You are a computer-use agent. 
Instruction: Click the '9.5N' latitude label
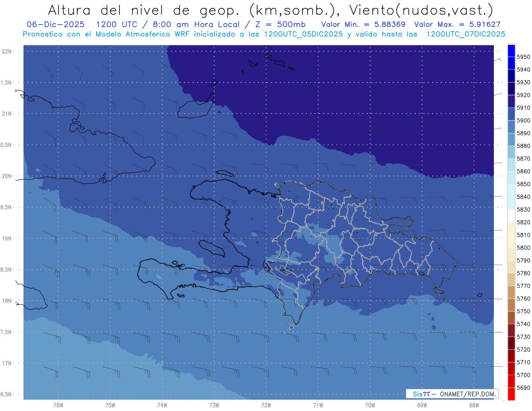pos(6,207)
